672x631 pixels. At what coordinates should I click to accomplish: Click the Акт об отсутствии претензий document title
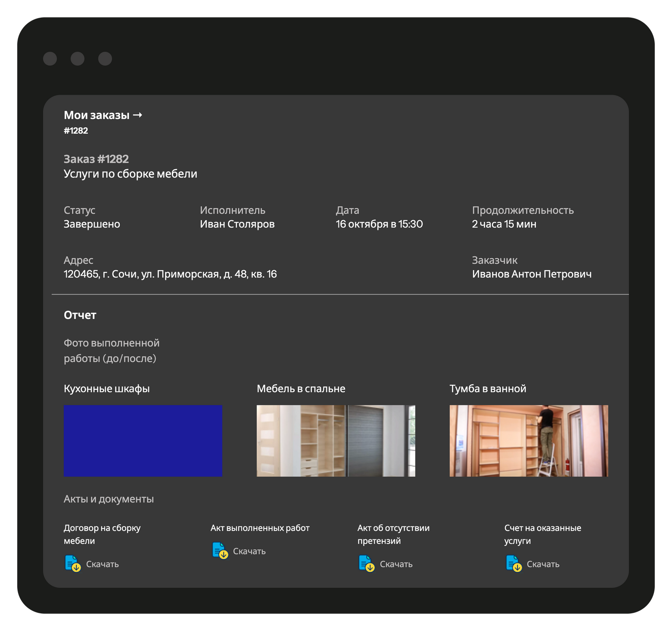click(394, 534)
